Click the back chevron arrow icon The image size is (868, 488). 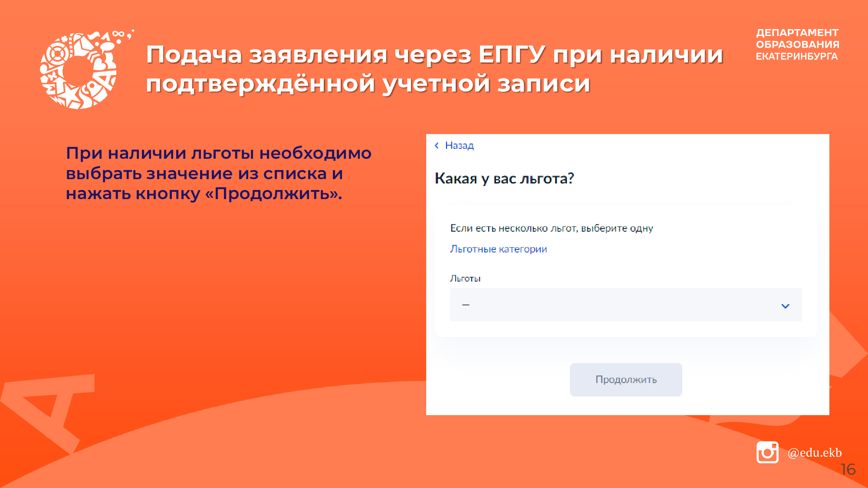pos(437,146)
